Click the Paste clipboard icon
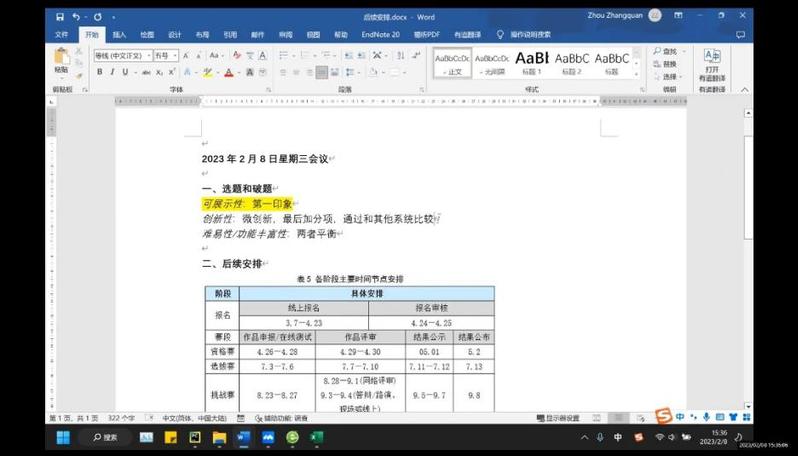 coord(61,59)
